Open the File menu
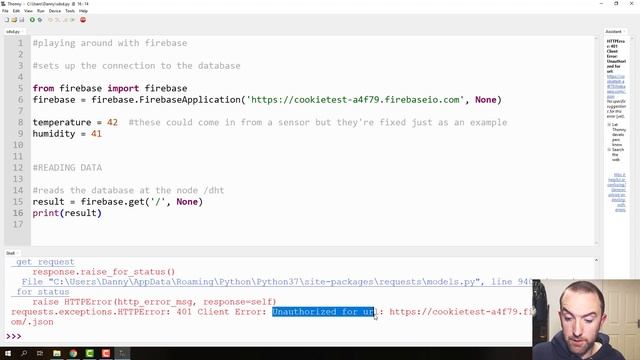The width and height of the screenshot is (640, 360). tap(5, 11)
